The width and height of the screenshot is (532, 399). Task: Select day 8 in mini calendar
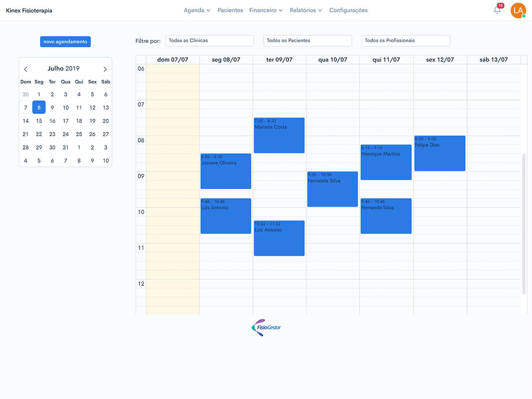[39, 108]
